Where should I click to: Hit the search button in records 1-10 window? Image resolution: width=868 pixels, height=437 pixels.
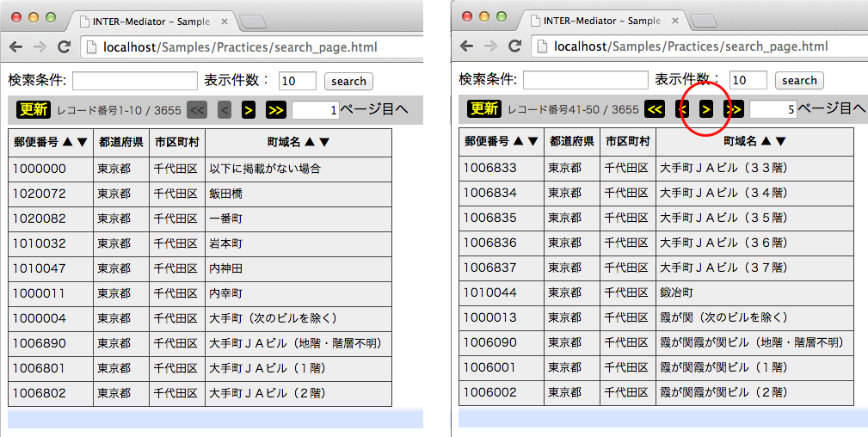click(348, 82)
